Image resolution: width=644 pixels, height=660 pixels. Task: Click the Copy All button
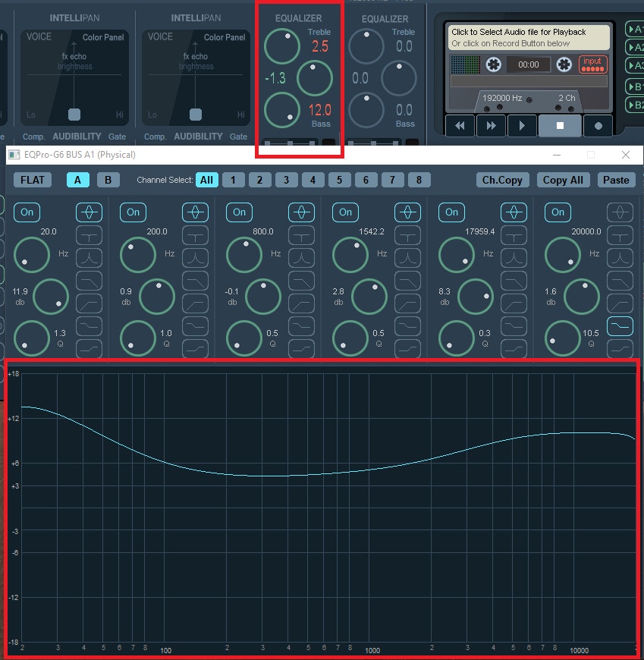pyautogui.click(x=563, y=180)
